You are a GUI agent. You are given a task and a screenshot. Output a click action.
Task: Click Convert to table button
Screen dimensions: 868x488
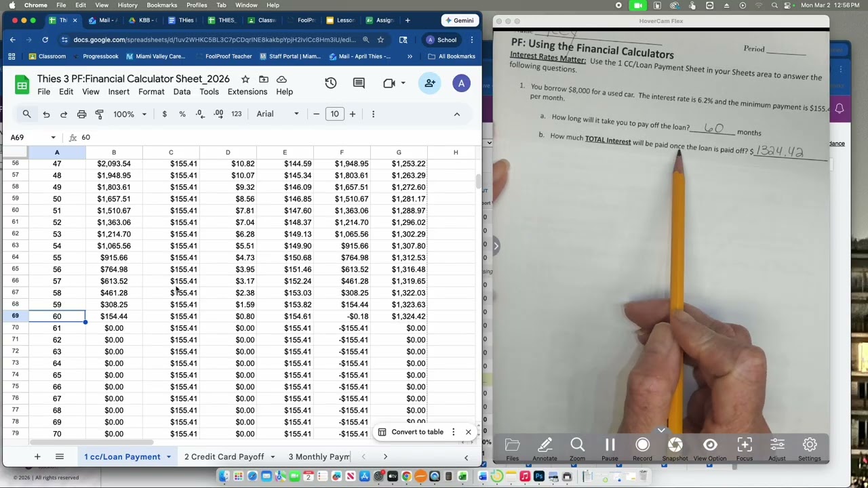(410, 432)
